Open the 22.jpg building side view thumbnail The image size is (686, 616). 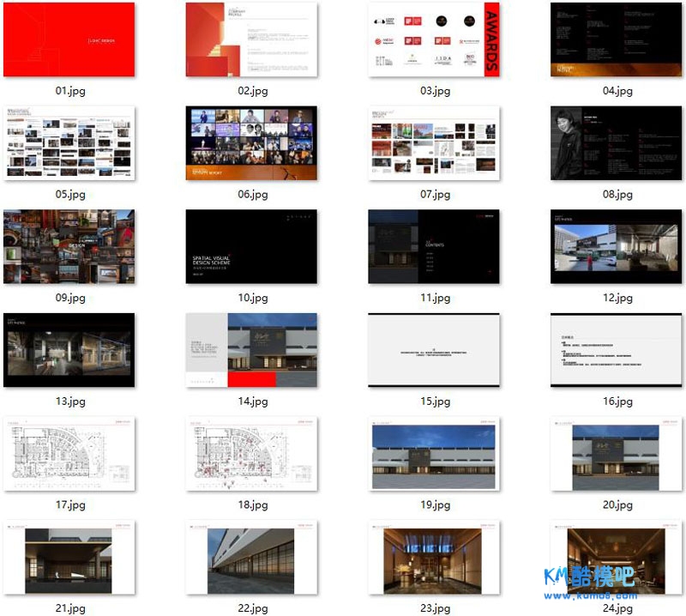pos(251,558)
